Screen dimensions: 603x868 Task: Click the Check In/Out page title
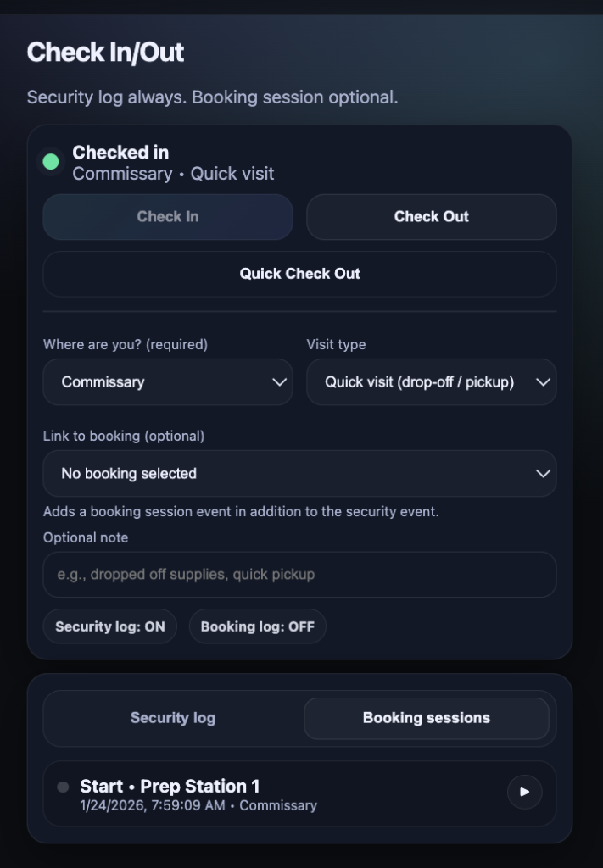(105, 53)
